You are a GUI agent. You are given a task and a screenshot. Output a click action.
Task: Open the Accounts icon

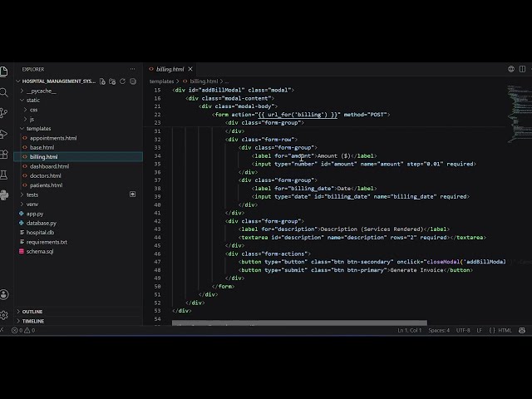coord(3,294)
